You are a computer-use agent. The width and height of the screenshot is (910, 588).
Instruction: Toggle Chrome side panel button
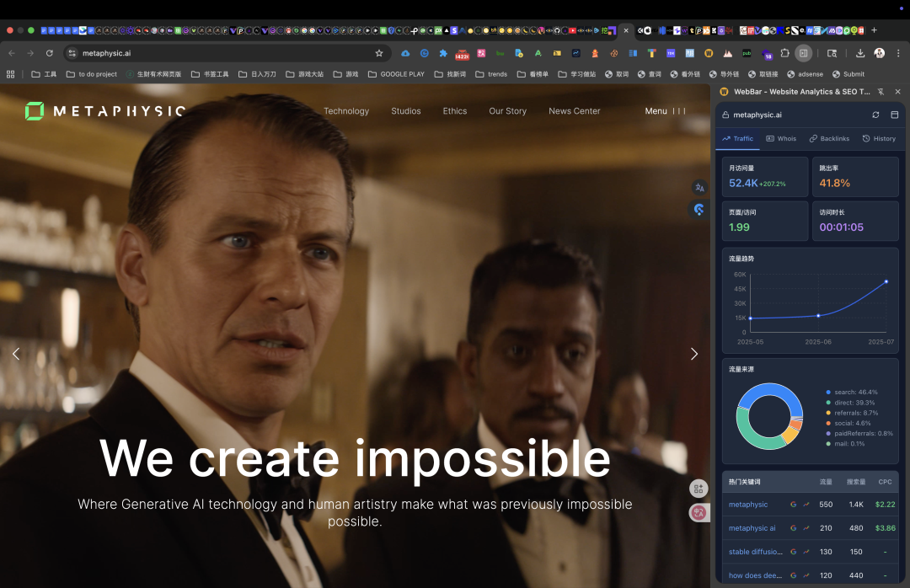point(803,53)
